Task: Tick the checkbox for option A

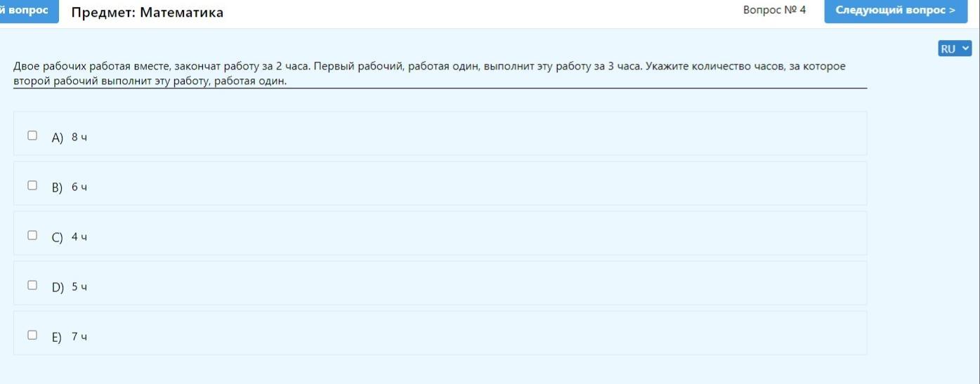Action: (x=32, y=135)
